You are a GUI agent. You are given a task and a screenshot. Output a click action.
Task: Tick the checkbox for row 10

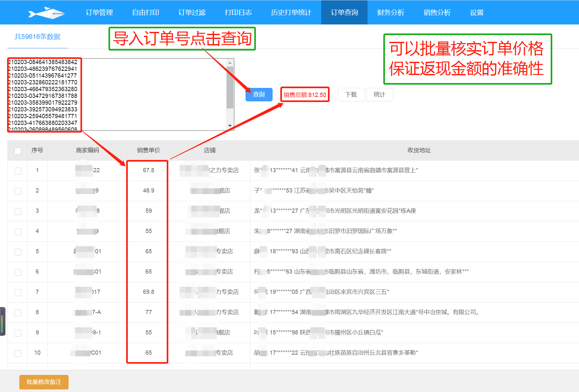pos(18,353)
